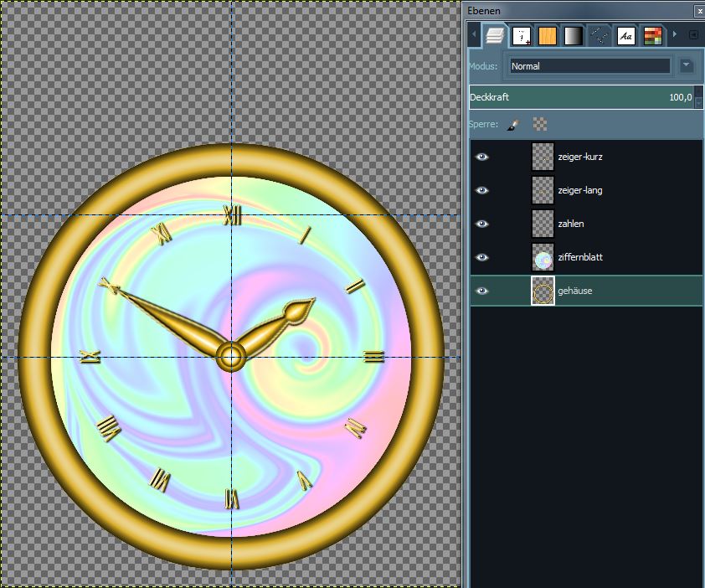Open the Gradients tab

pos(574,36)
